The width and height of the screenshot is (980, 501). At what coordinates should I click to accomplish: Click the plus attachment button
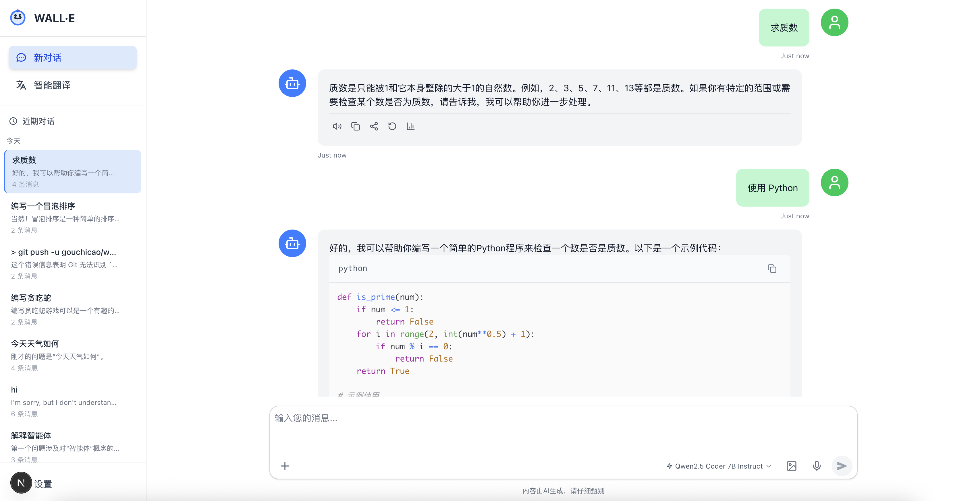click(x=285, y=466)
